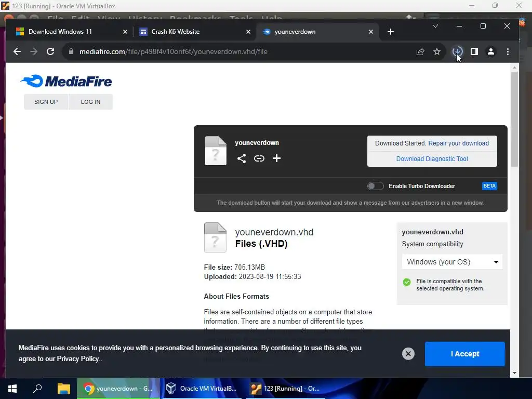Open a new tab with the plus button
Image resolution: width=532 pixels, height=399 pixels.
[x=391, y=32]
